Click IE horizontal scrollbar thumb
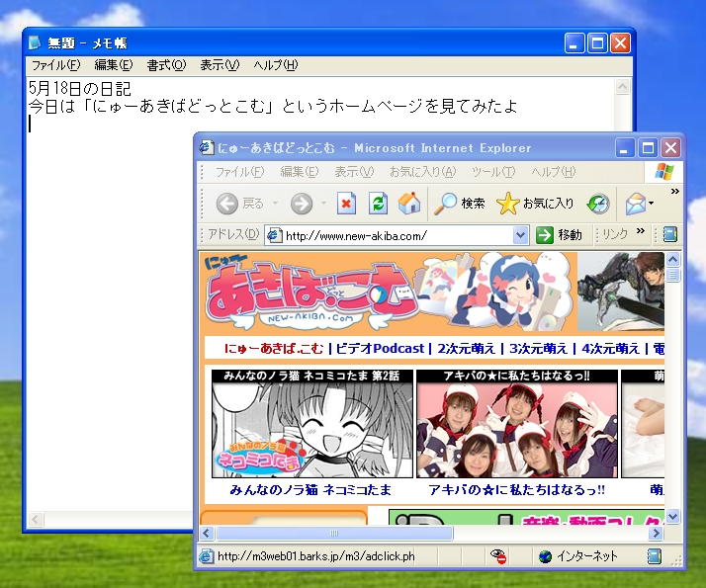706x588 pixels. pyautogui.click(x=334, y=534)
